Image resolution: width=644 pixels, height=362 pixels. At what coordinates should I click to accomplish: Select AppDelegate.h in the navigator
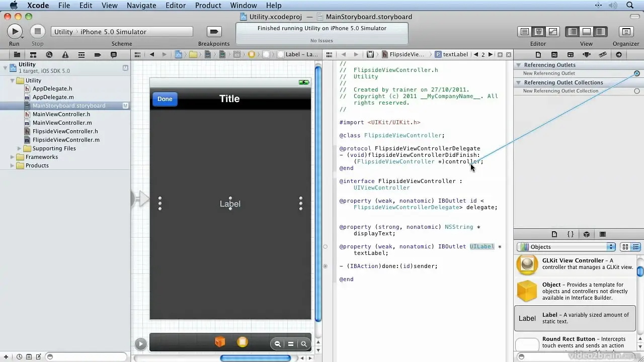(52, 88)
